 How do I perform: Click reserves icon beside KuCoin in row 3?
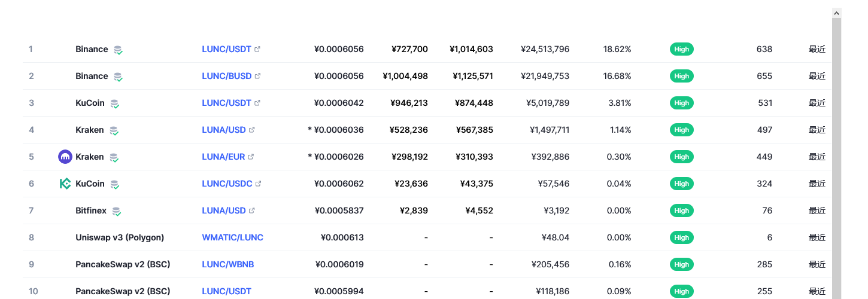[x=115, y=103]
